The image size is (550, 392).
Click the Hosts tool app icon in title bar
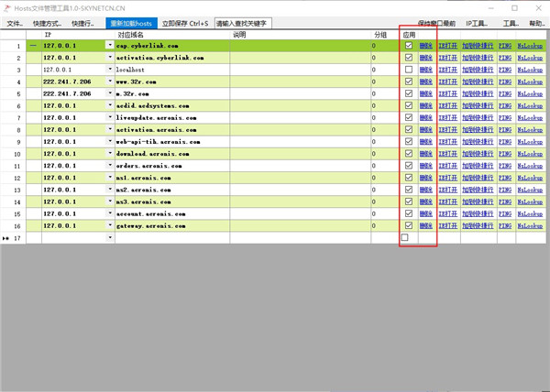click(7, 8)
